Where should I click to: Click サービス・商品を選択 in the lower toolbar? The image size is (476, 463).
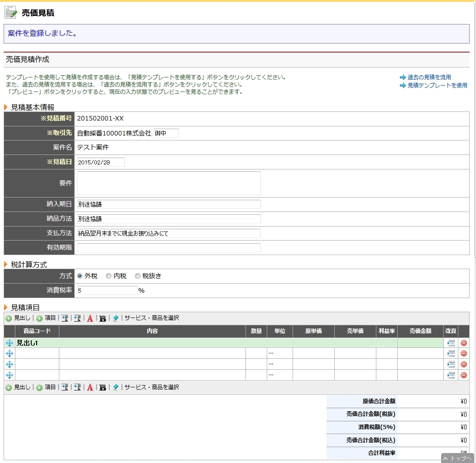151,387
